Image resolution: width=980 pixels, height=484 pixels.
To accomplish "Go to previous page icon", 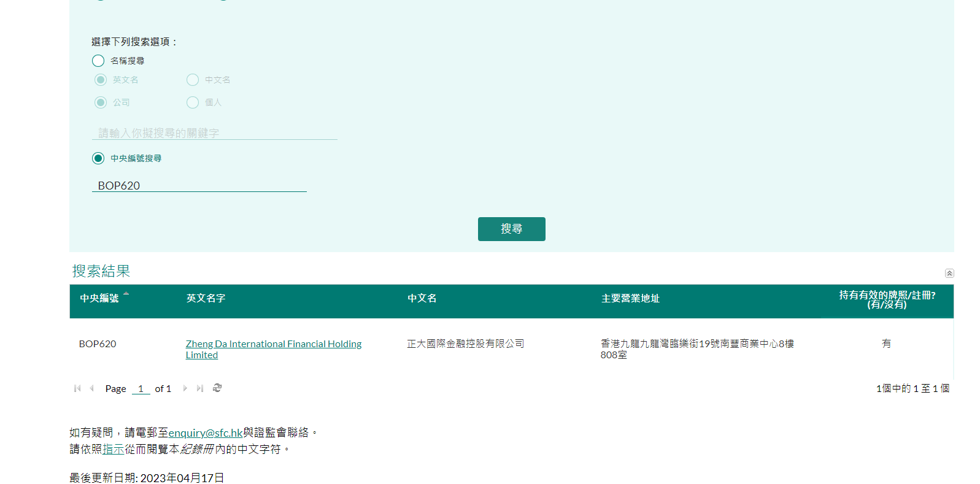I will [91, 388].
